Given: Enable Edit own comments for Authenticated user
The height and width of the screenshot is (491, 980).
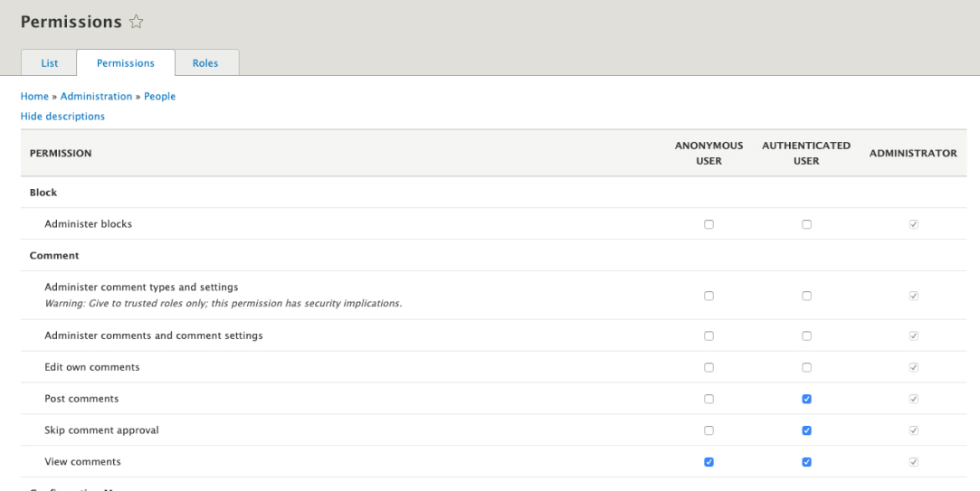Looking at the screenshot, I should coord(806,367).
